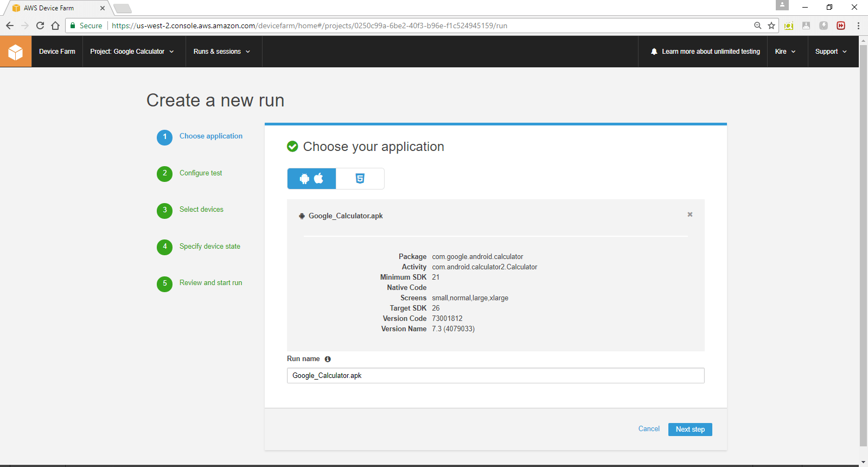The image size is (868, 467).
Task: Close the AWS Device Farm browser tab
Action: 103,8
